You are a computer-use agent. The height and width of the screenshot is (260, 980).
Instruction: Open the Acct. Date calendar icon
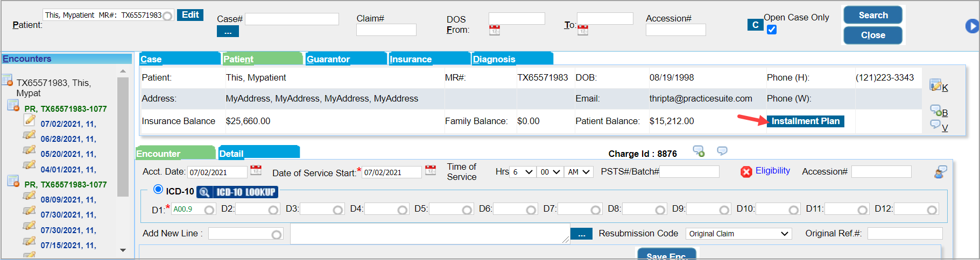click(256, 170)
